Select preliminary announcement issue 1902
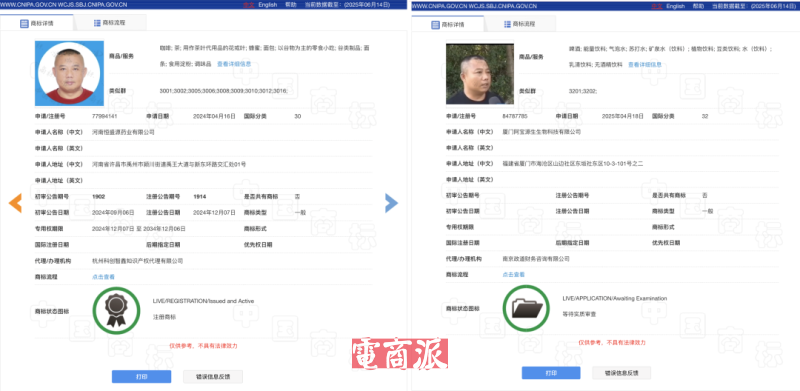 click(x=98, y=197)
